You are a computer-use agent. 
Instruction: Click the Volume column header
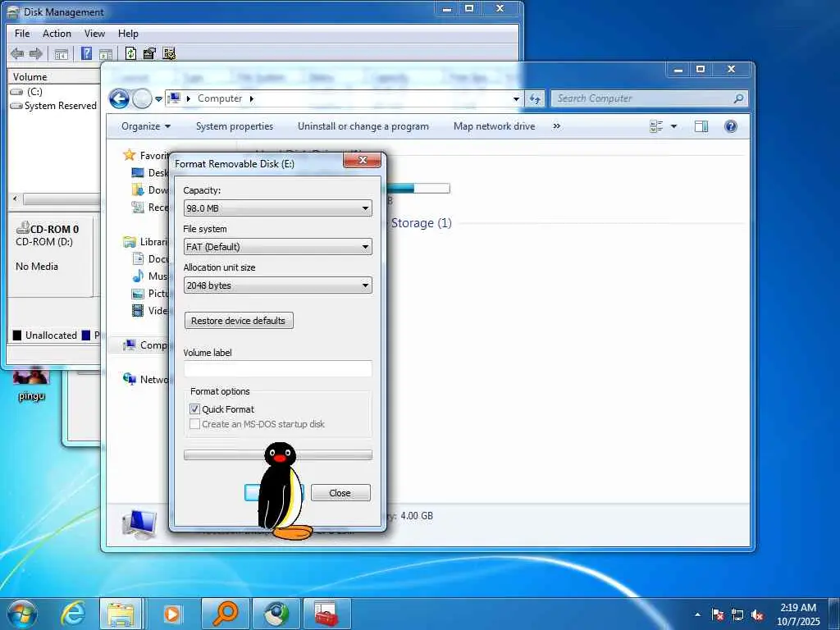pyautogui.click(x=53, y=76)
